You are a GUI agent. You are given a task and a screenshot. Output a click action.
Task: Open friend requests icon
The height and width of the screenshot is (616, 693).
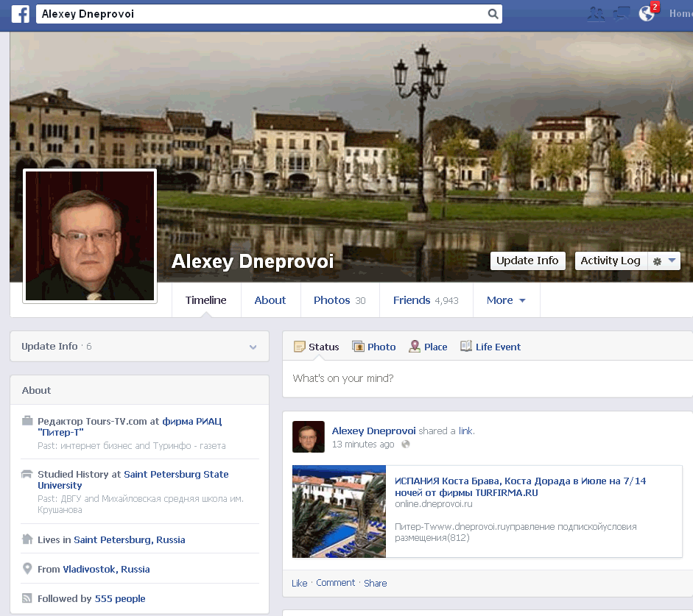click(x=596, y=13)
